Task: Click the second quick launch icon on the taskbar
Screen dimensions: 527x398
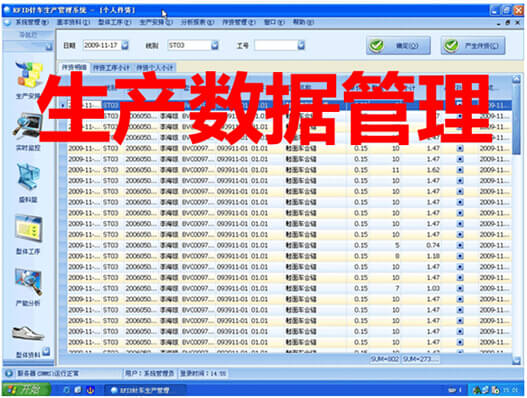Action: pos(78,390)
